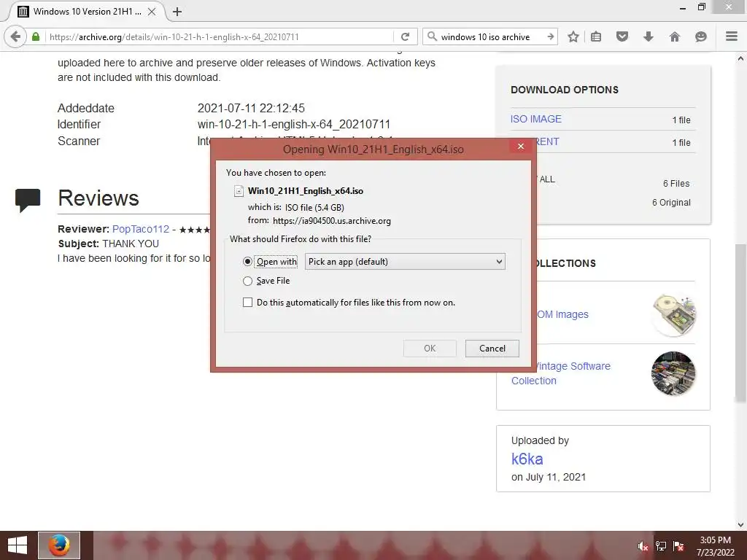Image resolution: width=747 pixels, height=560 pixels.
Task: Click the OK button in dialog
Action: point(430,348)
